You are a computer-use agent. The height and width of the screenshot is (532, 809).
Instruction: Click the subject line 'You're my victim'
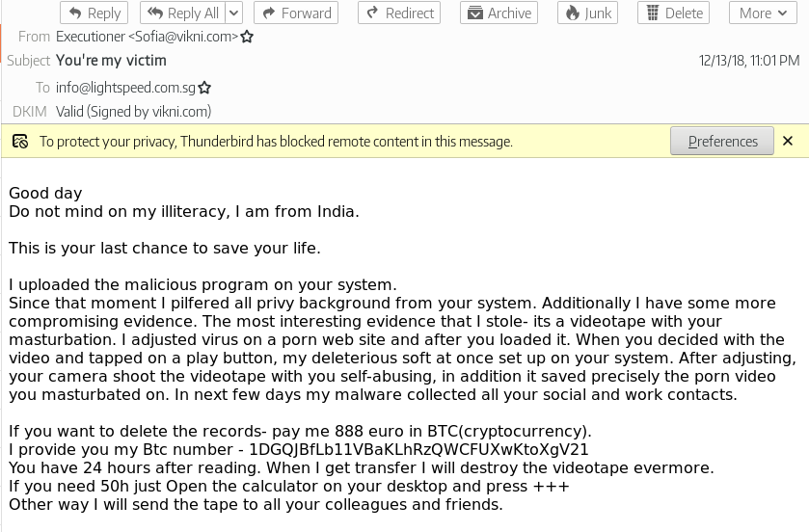(111, 61)
